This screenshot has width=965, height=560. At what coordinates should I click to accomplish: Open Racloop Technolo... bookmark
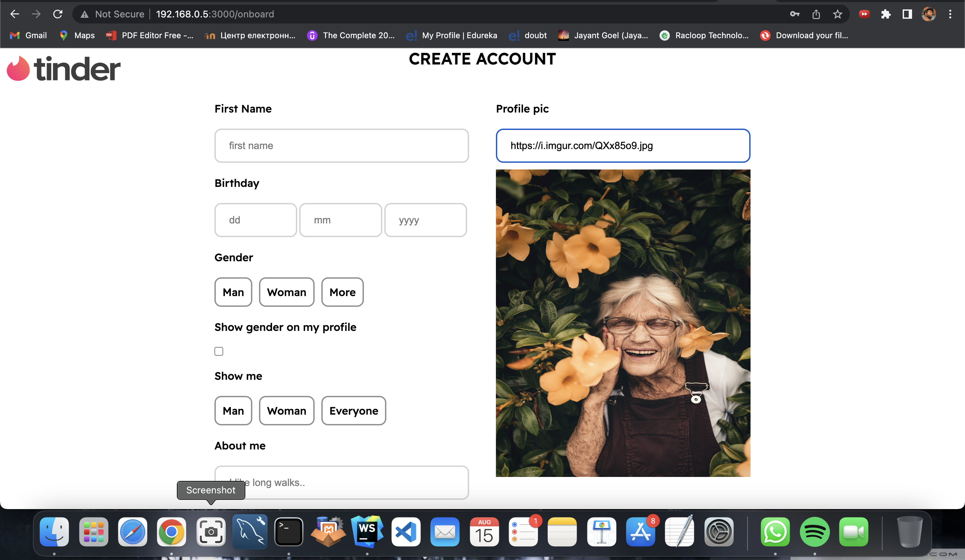click(x=704, y=35)
